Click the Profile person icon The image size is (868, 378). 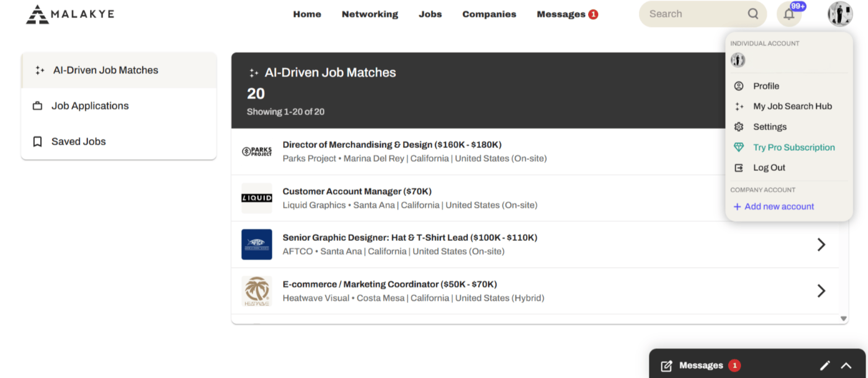click(739, 86)
